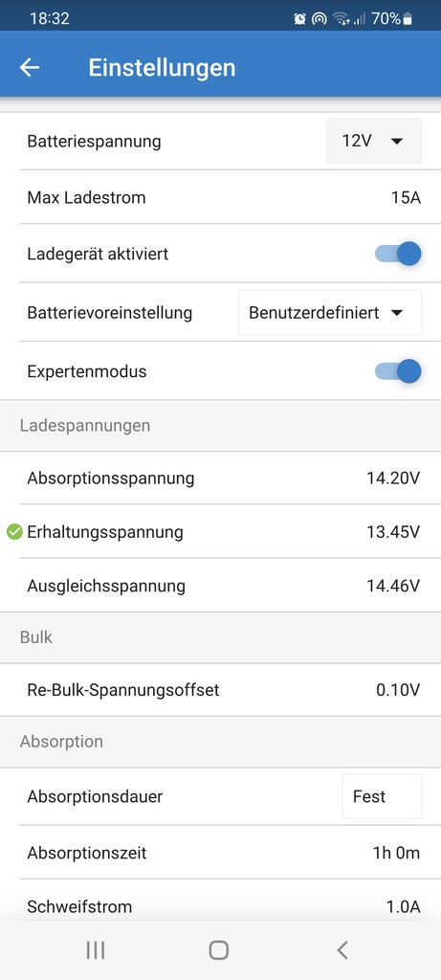Tap the green checkmark beside Erhaltungsspannung
441x980 pixels.
[14, 532]
